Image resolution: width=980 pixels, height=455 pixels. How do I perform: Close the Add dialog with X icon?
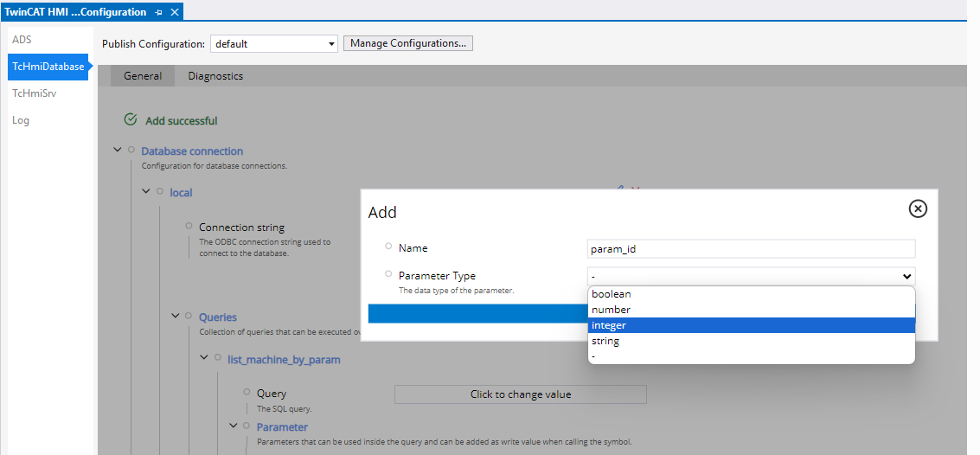click(918, 208)
